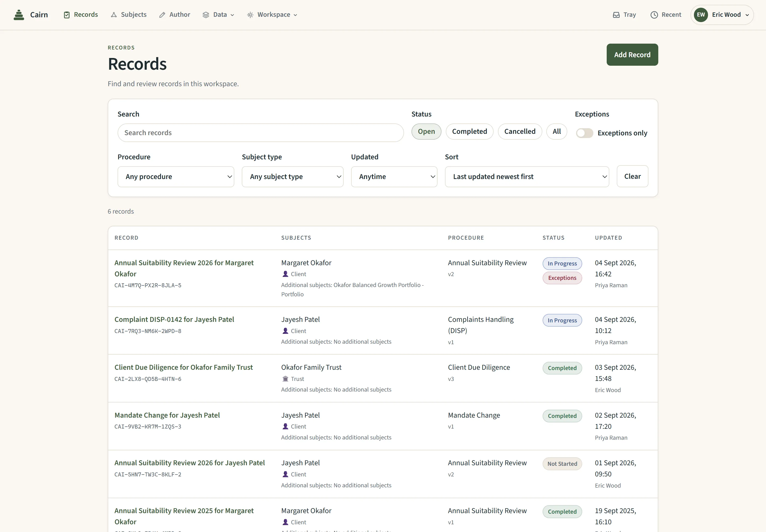This screenshot has width=766, height=532.
Task: Click the Not Started status badge
Action: point(562,464)
